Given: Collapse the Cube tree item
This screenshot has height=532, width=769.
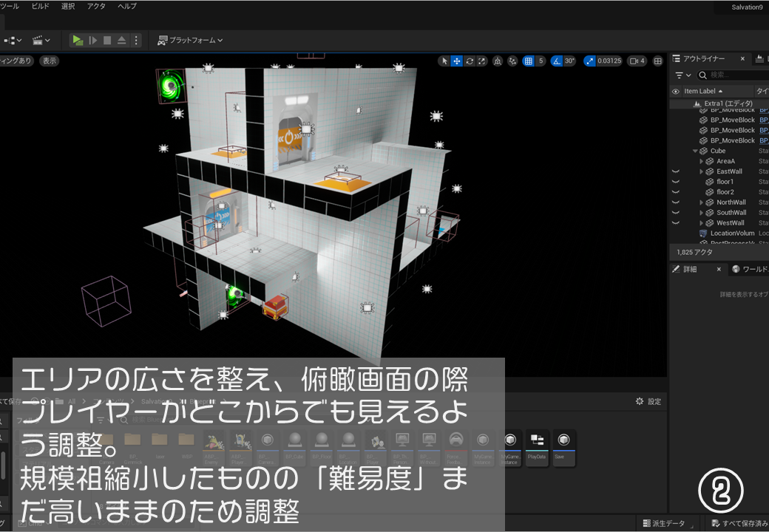Looking at the screenshot, I should pyautogui.click(x=694, y=151).
